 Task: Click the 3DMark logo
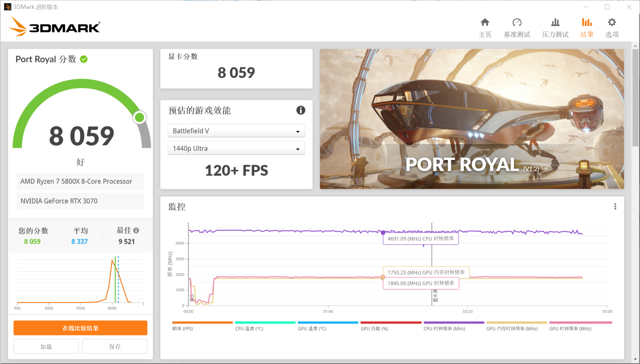point(55,27)
